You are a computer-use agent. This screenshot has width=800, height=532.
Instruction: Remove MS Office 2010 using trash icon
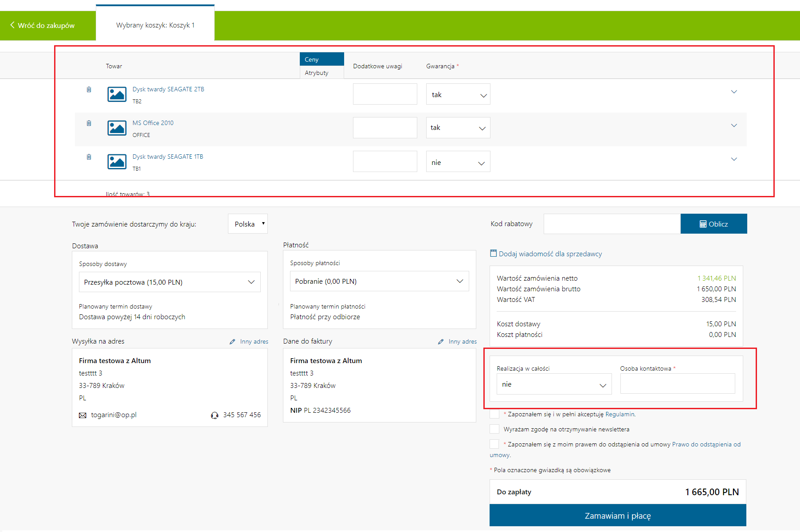coord(89,123)
